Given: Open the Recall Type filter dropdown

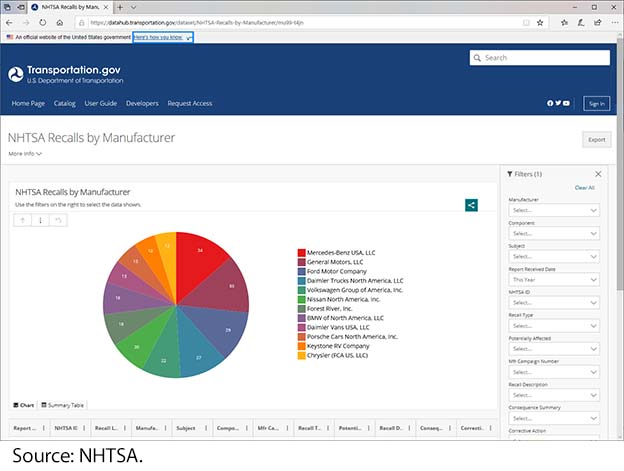Looking at the screenshot, I should (x=554, y=326).
